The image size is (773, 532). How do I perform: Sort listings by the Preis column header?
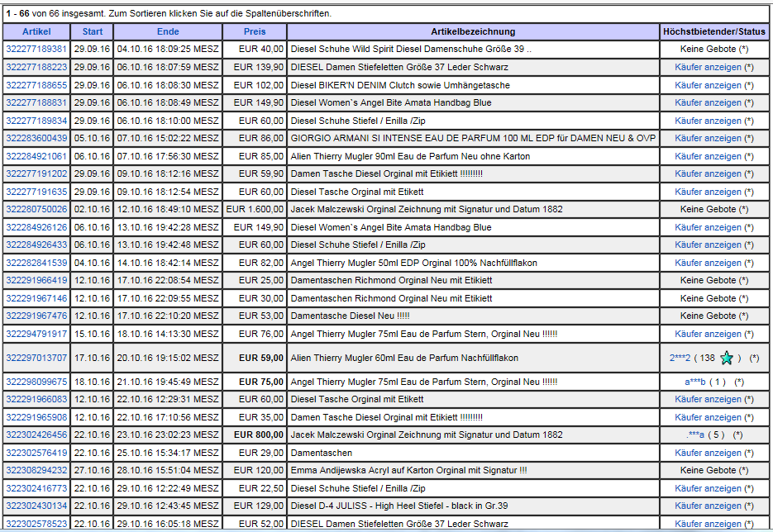(x=255, y=31)
